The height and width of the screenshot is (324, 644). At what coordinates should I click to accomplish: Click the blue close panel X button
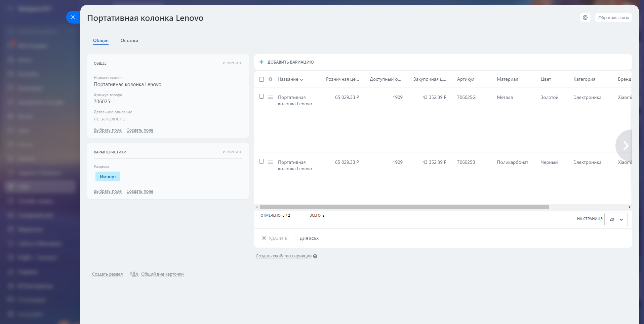tap(73, 17)
